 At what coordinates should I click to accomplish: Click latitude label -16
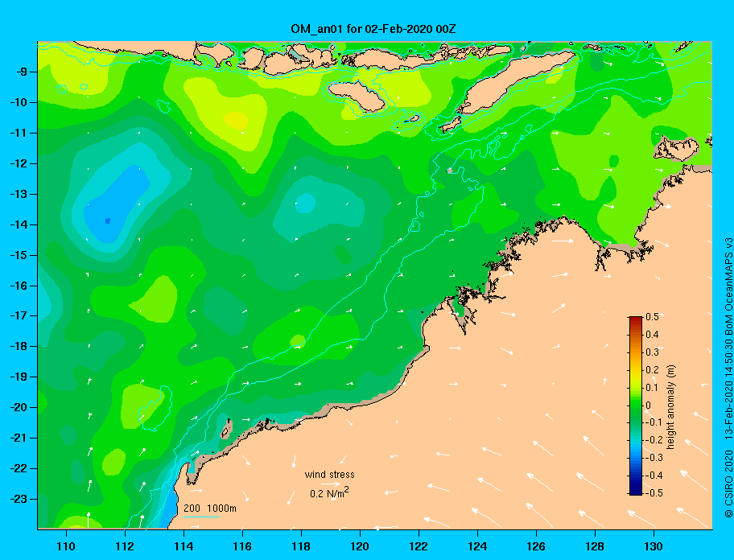tap(19, 286)
